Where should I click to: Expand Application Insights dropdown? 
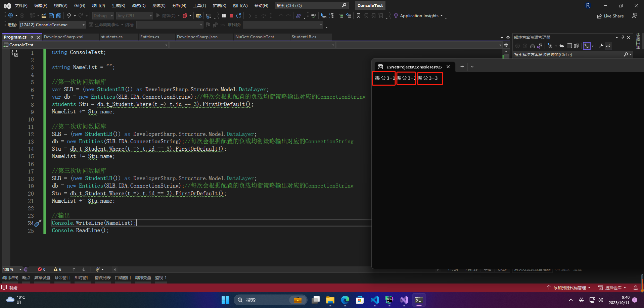click(x=442, y=16)
